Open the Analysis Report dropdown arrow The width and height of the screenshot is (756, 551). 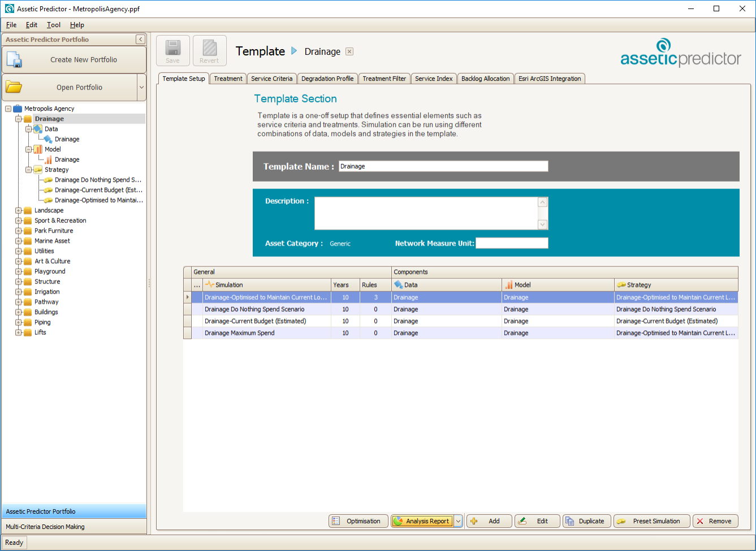coord(459,522)
